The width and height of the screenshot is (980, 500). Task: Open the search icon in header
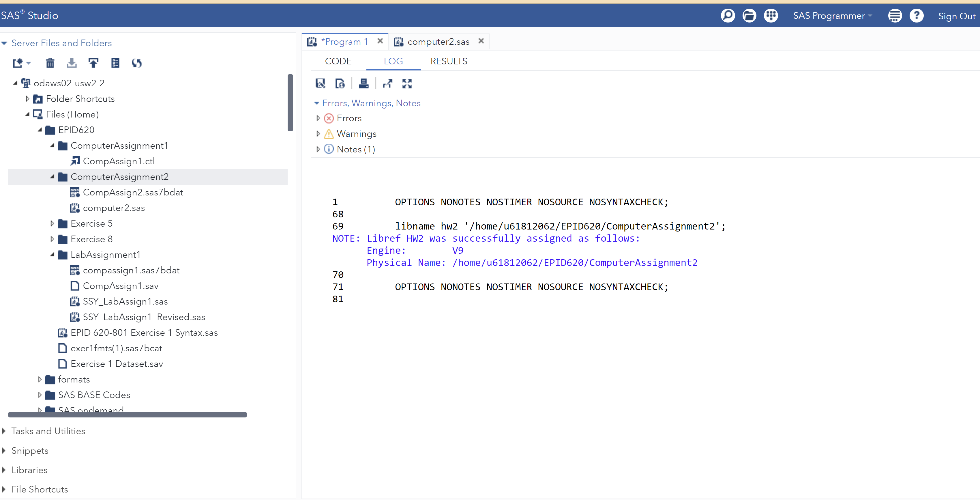pos(727,16)
